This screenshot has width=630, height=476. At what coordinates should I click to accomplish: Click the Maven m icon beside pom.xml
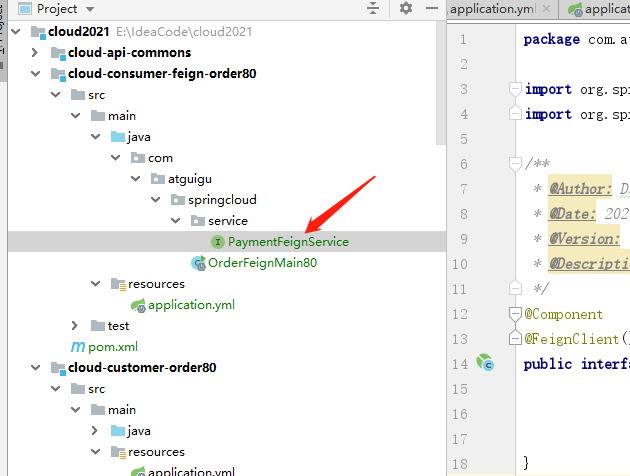[78, 347]
